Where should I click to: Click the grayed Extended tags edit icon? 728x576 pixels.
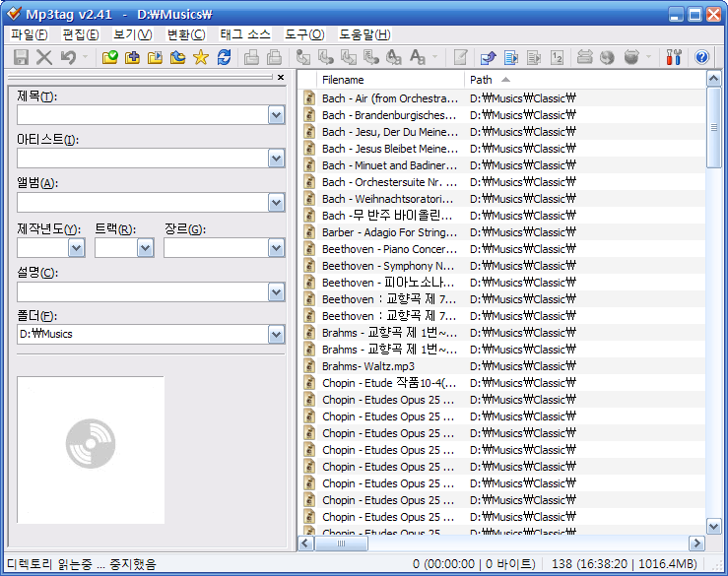point(460,57)
